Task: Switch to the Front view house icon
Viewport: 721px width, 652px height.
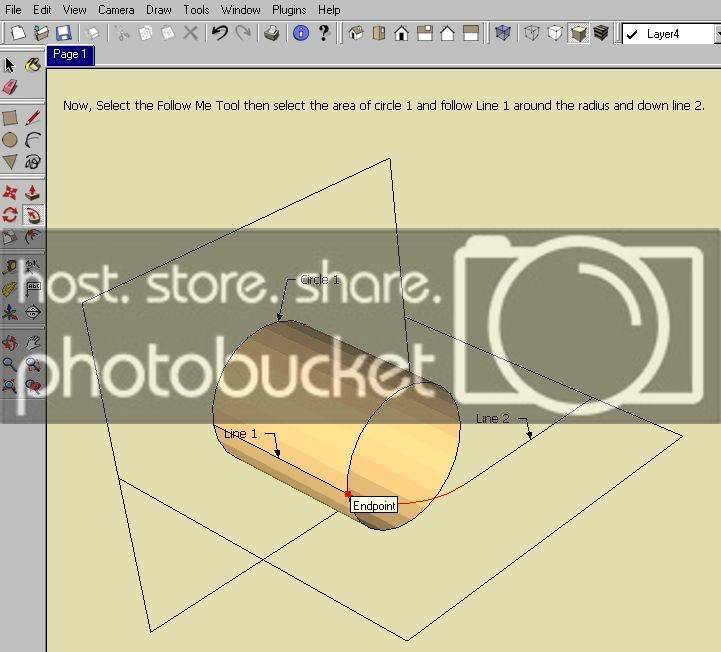Action: (x=402, y=33)
